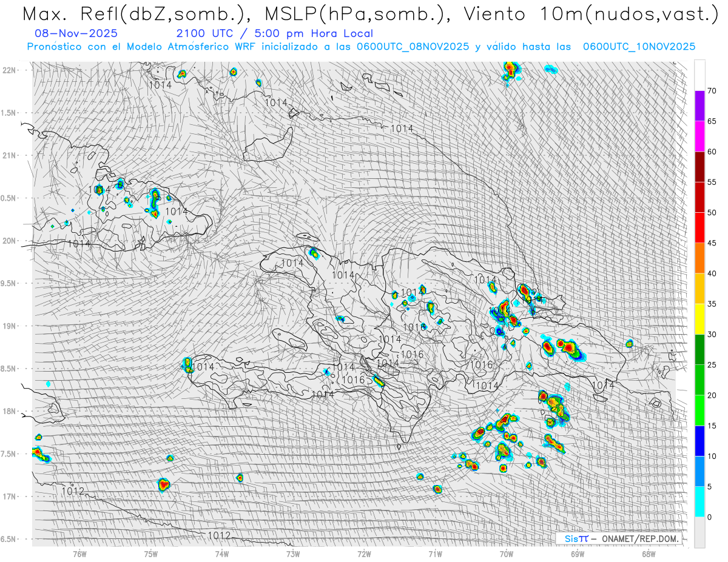Click the colorbar tick label "25"

(x=712, y=365)
